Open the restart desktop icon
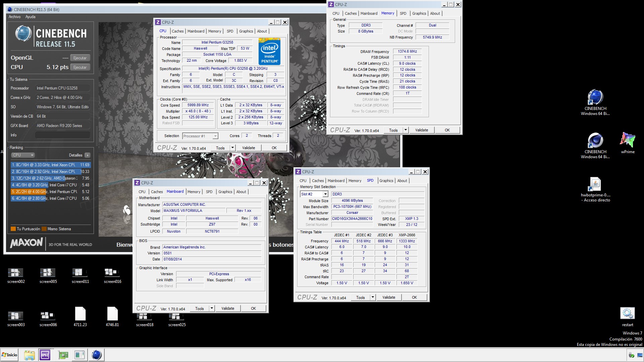Image resolution: width=644 pixels, height=362 pixels. (627, 317)
